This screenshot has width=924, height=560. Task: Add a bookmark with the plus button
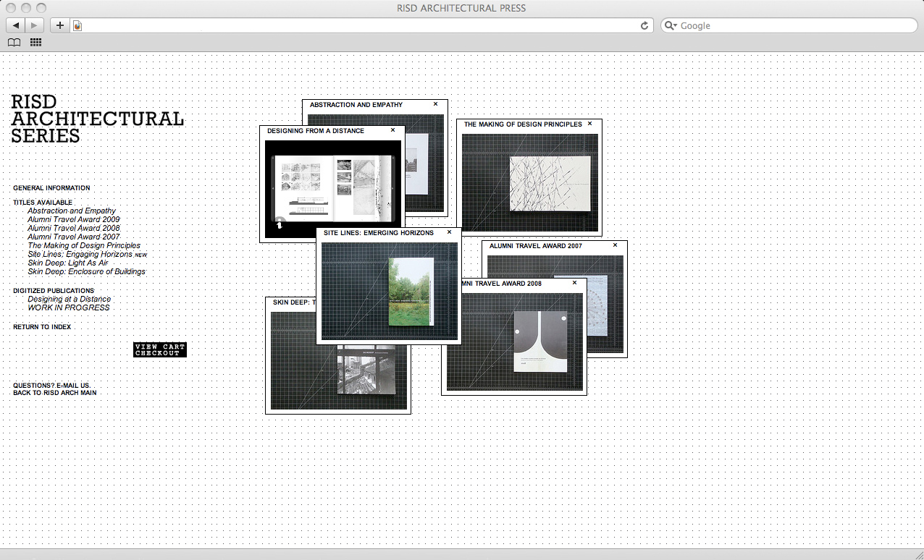click(59, 25)
